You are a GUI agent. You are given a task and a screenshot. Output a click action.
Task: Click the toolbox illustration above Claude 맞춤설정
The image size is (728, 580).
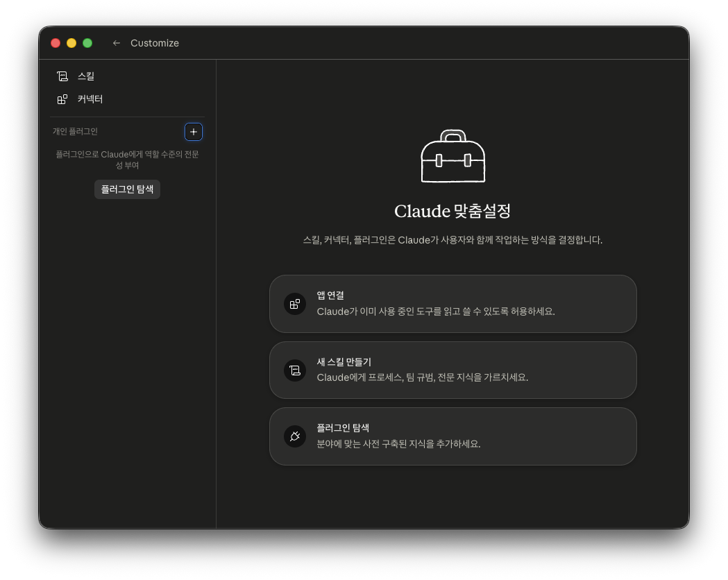(452, 156)
